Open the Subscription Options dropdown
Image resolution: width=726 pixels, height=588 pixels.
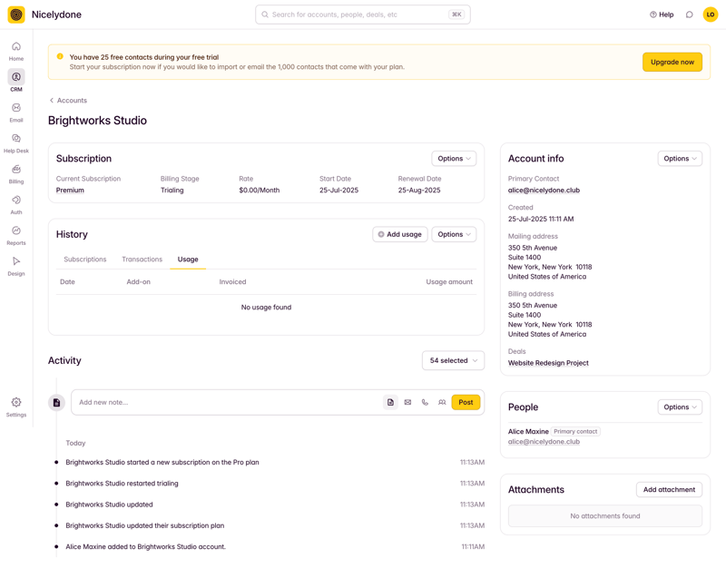point(454,158)
